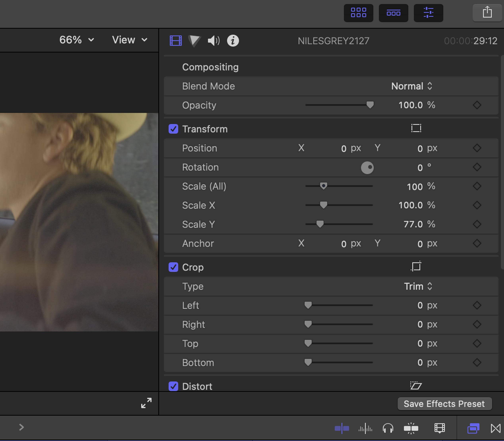This screenshot has width=504, height=441.
Task: Toggle the Inspector sliders button
Action: click(428, 13)
